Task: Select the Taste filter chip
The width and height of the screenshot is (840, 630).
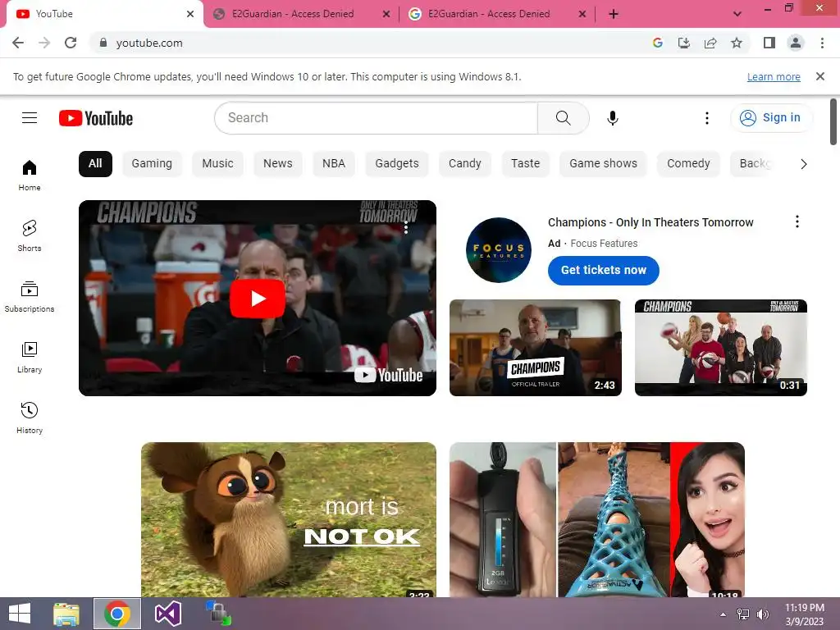Action: click(x=525, y=164)
